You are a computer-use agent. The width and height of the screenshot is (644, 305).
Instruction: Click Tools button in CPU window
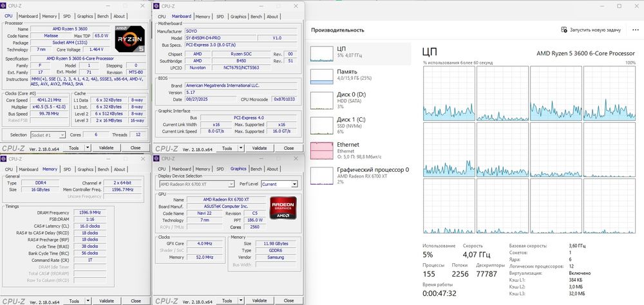[x=74, y=148]
